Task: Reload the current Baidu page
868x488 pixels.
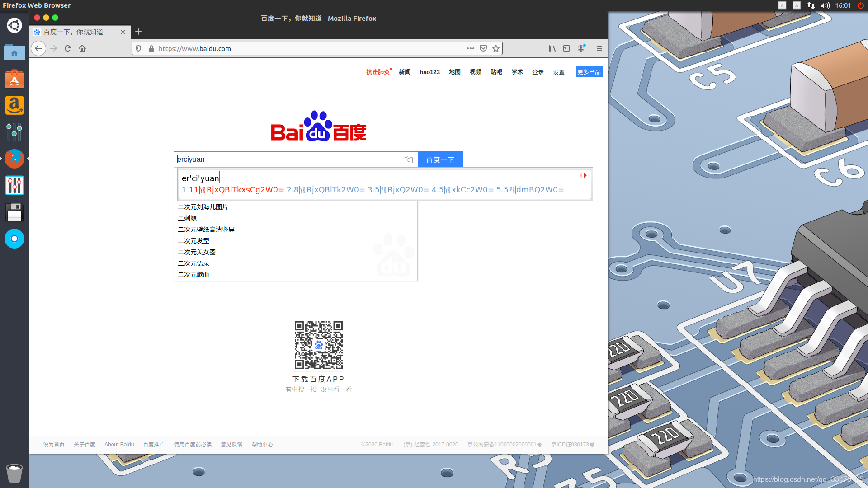Action: pos(68,48)
